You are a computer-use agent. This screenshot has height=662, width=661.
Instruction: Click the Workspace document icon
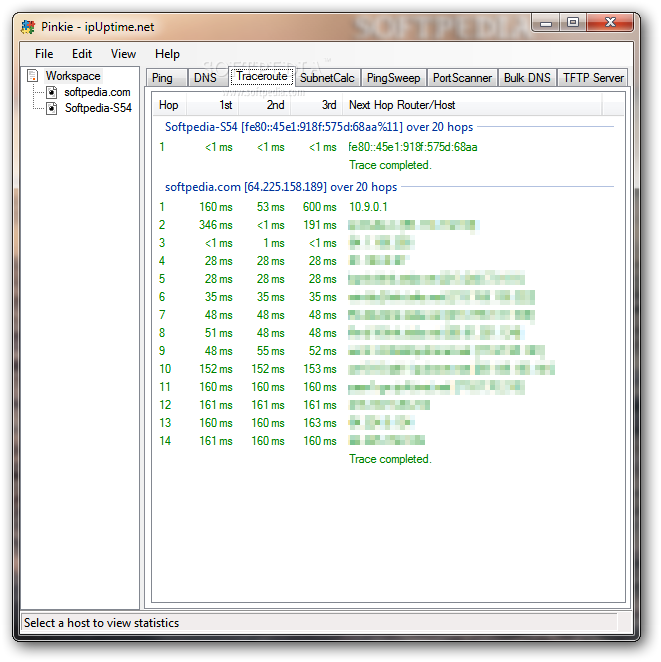33,76
